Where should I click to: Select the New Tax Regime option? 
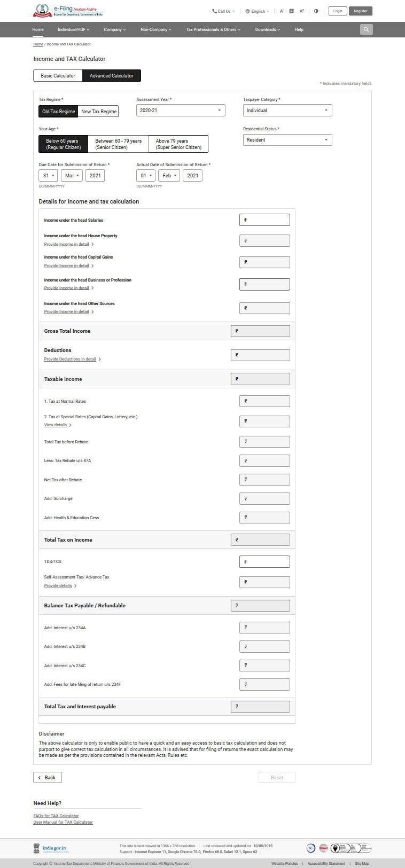point(98,111)
